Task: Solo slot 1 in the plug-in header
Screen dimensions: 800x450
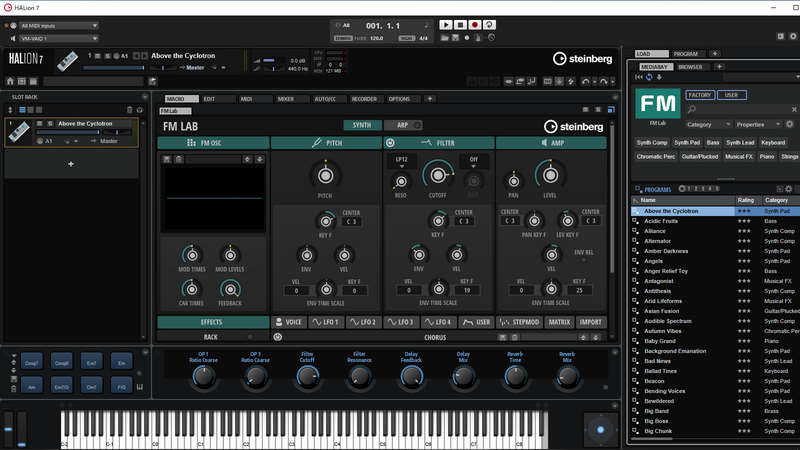Action: (x=107, y=56)
